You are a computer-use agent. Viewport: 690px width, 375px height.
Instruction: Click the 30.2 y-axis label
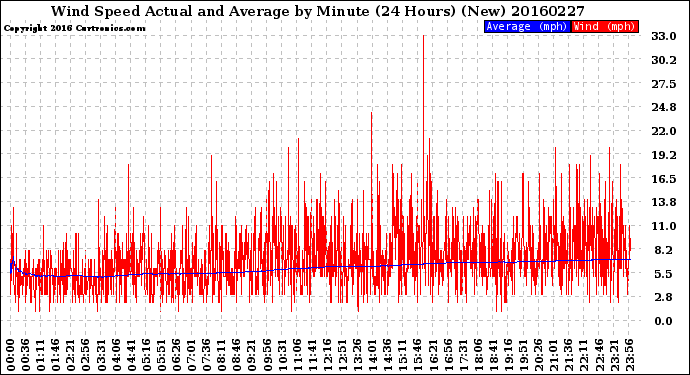[x=664, y=60]
